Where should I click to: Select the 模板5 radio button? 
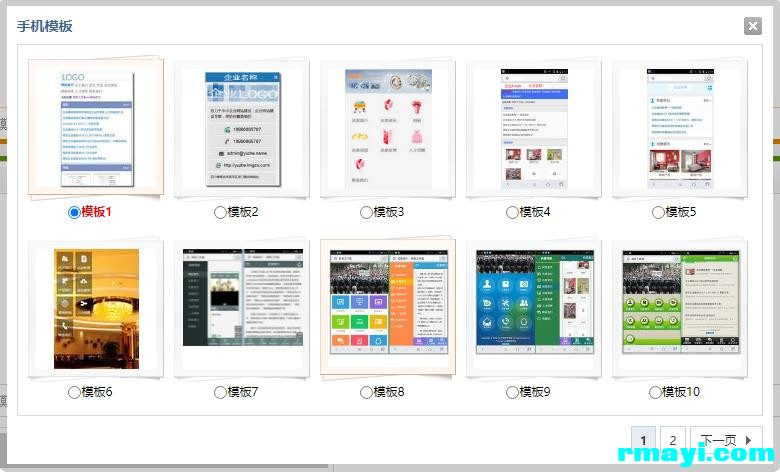coord(658,212)
